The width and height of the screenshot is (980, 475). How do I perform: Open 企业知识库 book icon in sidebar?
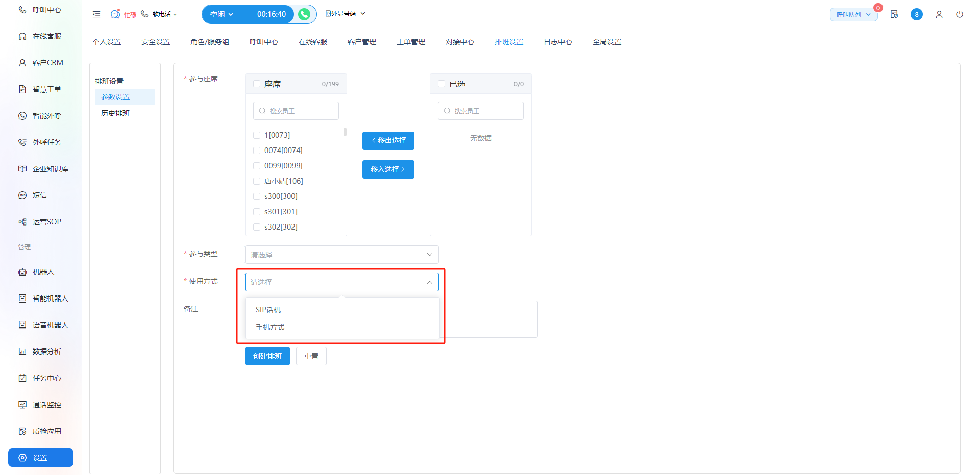(x=22, y=169)
